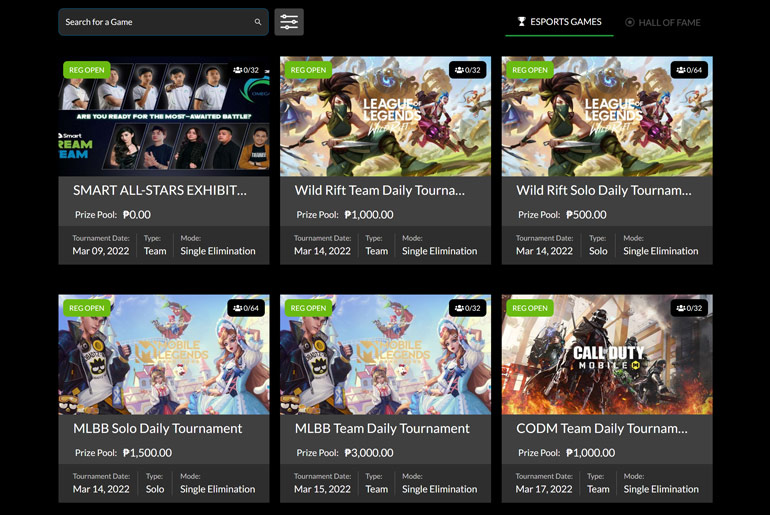Screen dimensions: 770x515
Task: Click the 0/32 participants badge on MLBB Team card
Action: coord(468,308)
